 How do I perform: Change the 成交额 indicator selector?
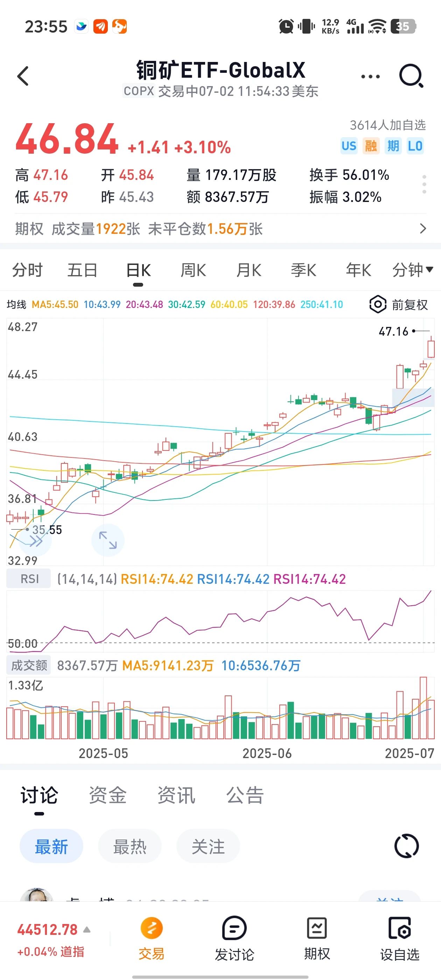[x=29, y=665]
